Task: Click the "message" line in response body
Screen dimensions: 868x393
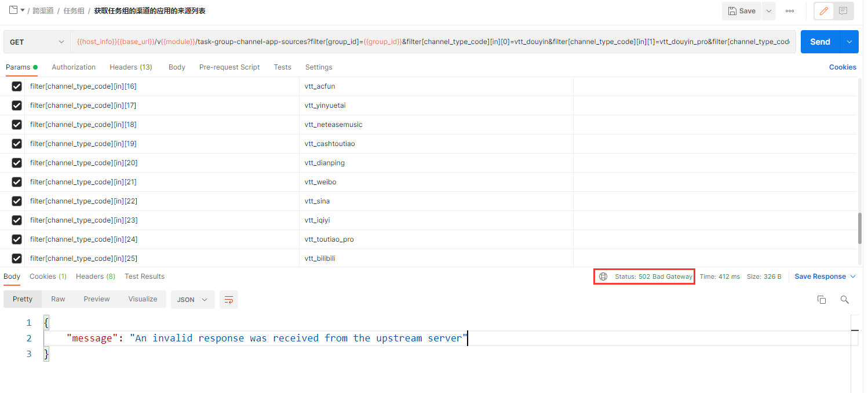Action: 267,338
